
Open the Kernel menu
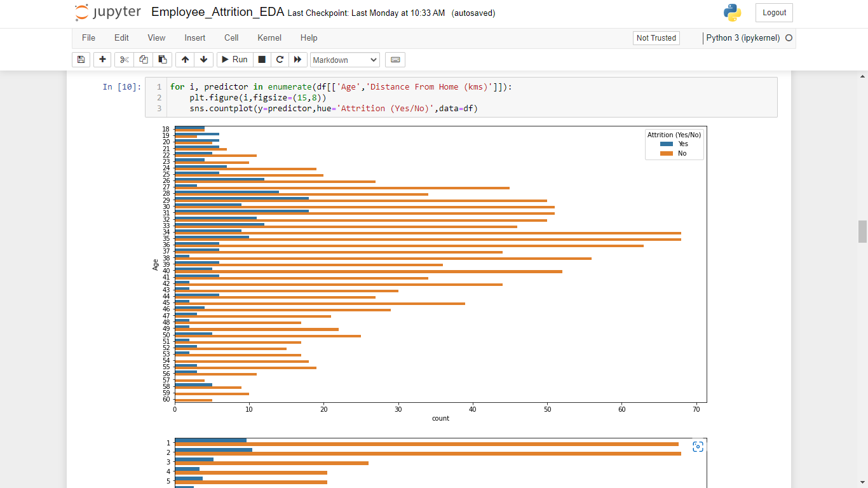click(269, 38)
